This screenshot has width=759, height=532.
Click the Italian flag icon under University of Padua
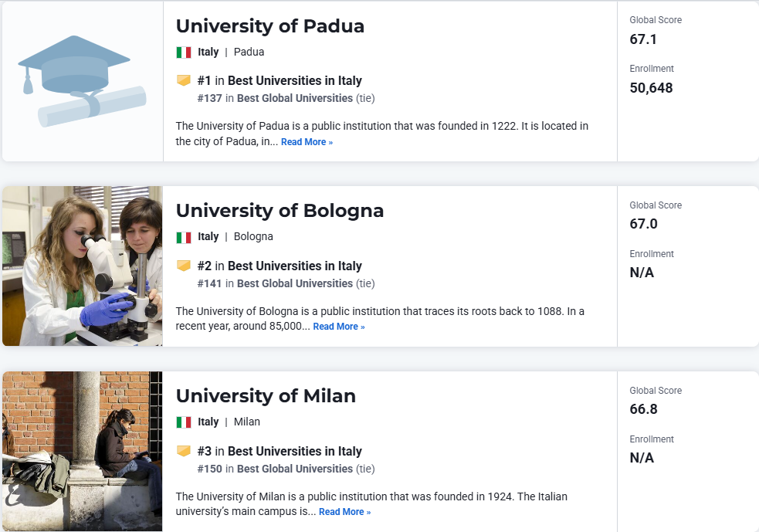pyautogui.click(x=184, y=53)
